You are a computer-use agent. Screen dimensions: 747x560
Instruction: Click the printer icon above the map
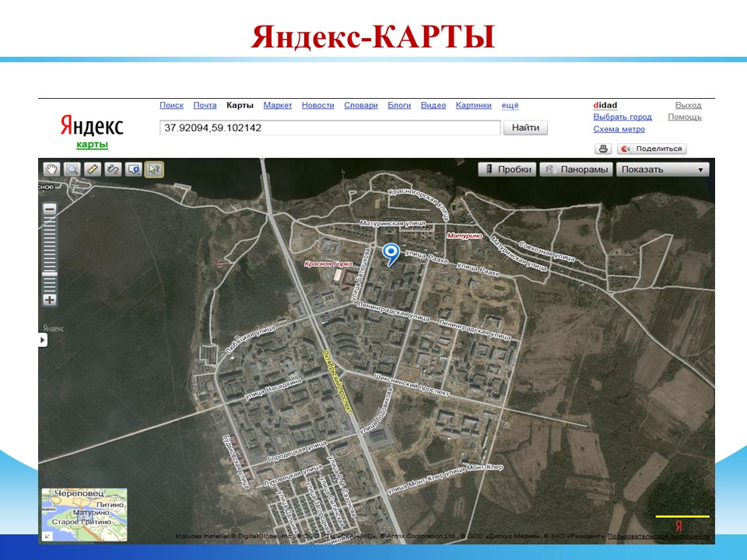[x=602, y=149]
